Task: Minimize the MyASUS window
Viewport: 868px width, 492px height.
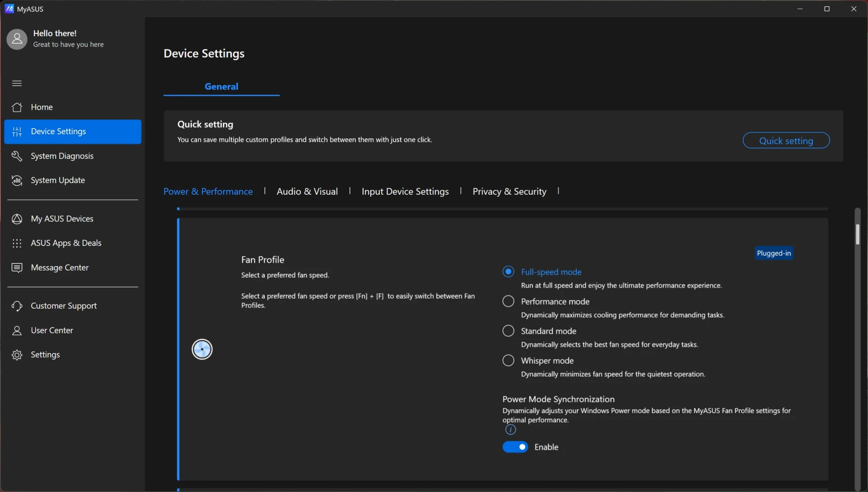Action: click(800, 9)
